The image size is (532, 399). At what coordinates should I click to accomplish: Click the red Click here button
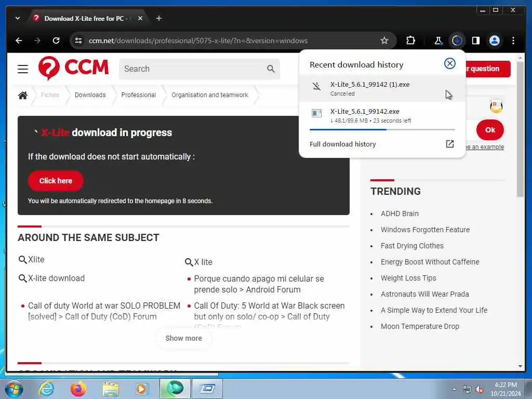56,181
